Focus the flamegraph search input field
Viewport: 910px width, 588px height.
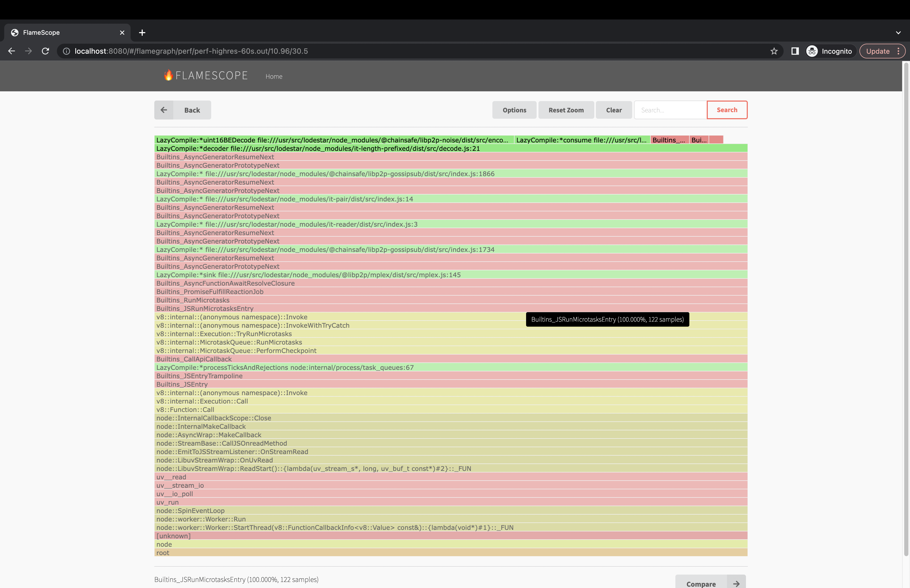670,110
